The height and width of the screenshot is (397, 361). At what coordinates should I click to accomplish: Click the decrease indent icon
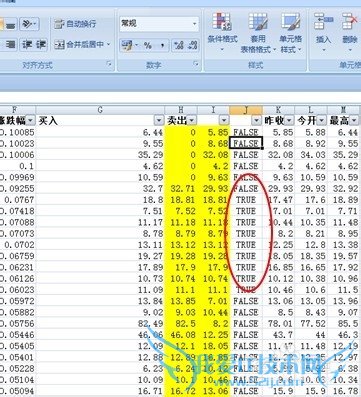pos(26,44)
